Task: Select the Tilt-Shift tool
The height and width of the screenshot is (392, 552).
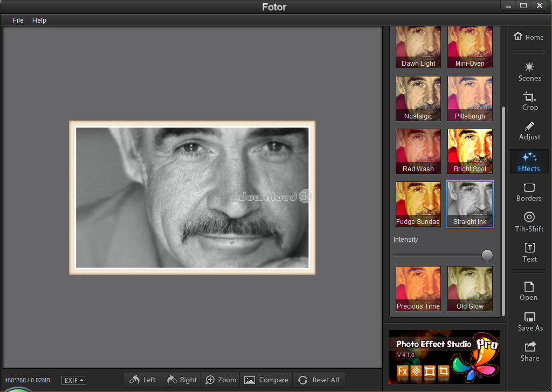Action: 529,222
